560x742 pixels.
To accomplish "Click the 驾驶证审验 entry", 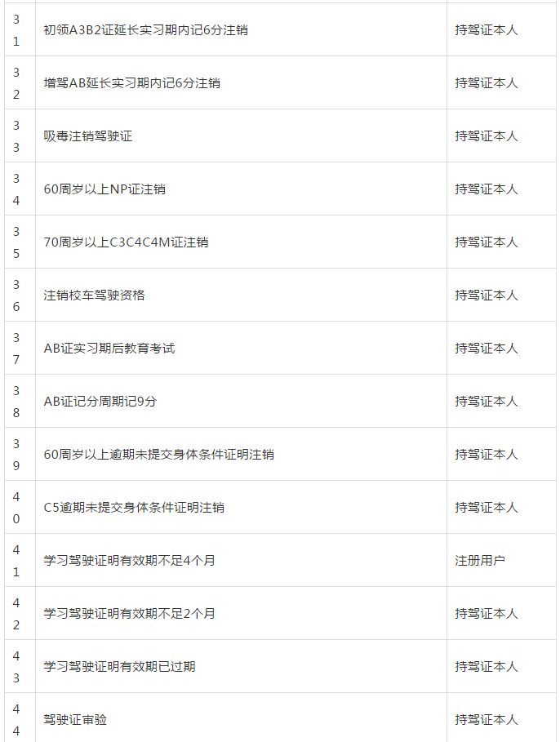I will click(x=75, y=719).
